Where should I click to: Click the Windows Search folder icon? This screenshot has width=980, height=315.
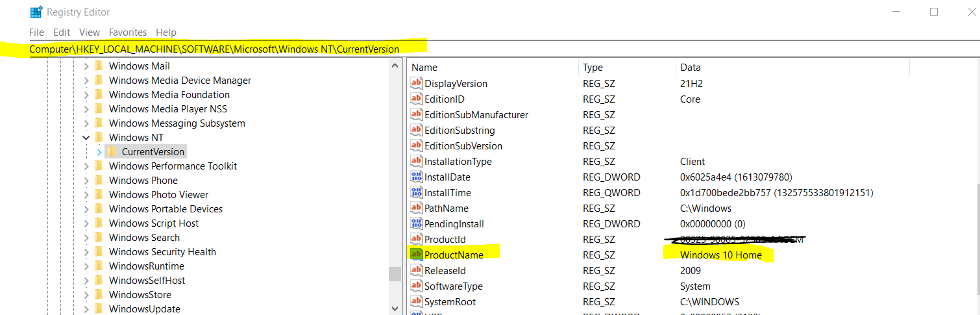(x=99, y=237)
